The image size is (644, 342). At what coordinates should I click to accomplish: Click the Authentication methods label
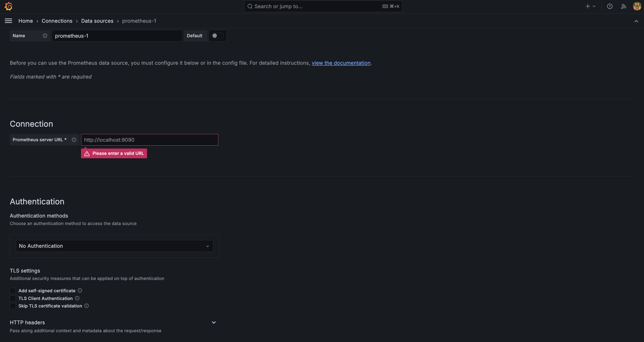click(39, 216)
